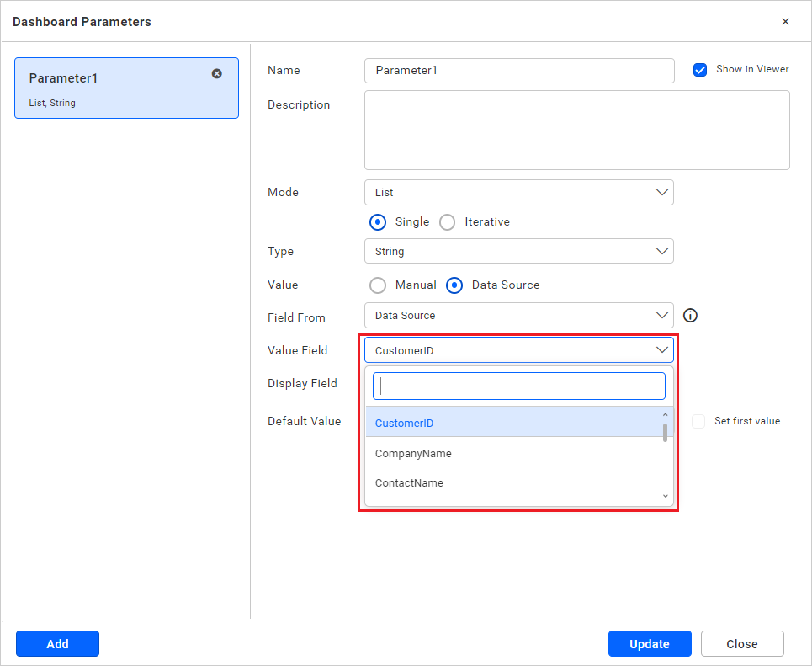This screenshot has width=812, height=666.
Task: Collapse the Value Field dropdown
Action: pyautogui.click(x=661, y=349)
